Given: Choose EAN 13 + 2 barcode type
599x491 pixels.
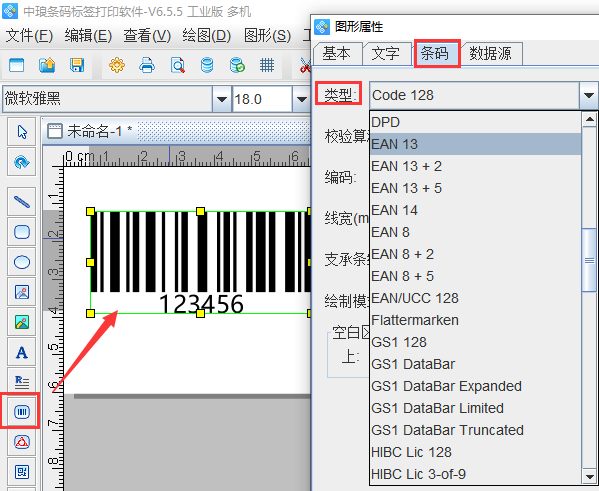Looking at the screenshot, I should coord(475,166).
